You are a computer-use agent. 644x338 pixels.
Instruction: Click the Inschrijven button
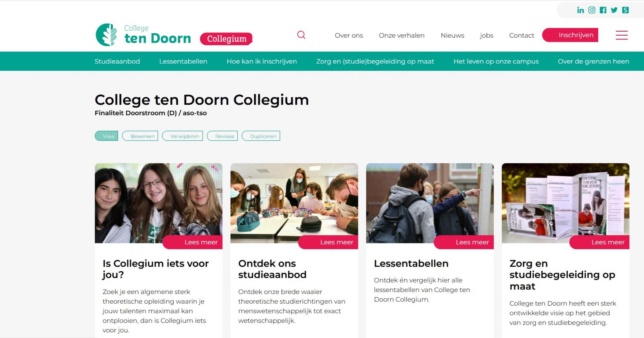click(x=570, y=35)
